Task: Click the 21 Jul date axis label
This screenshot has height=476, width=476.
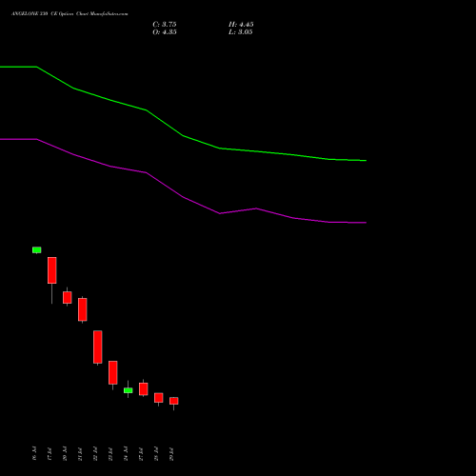Action: click(80, 453)
